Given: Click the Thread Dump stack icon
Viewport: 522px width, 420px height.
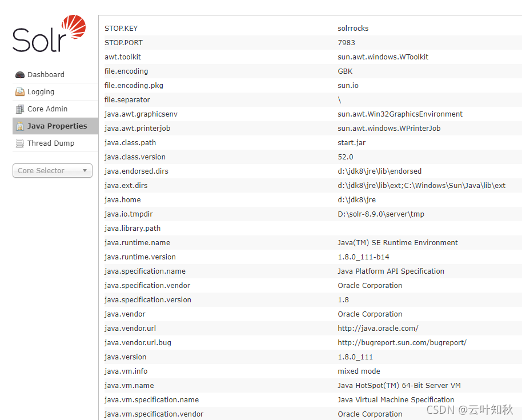Looking at the screenshot, I should [20, 143].
